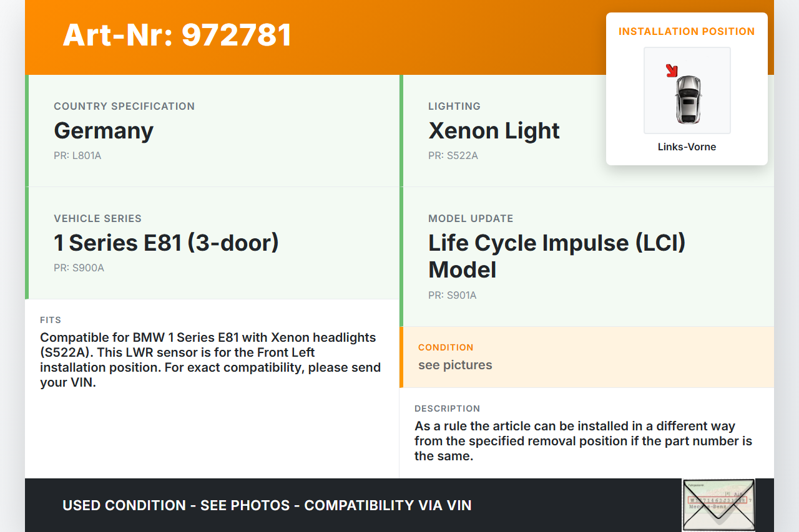This screenshot has width=799, height=532.
Task: Click the Art-Nr: 972781 article number
Action: 177,35
